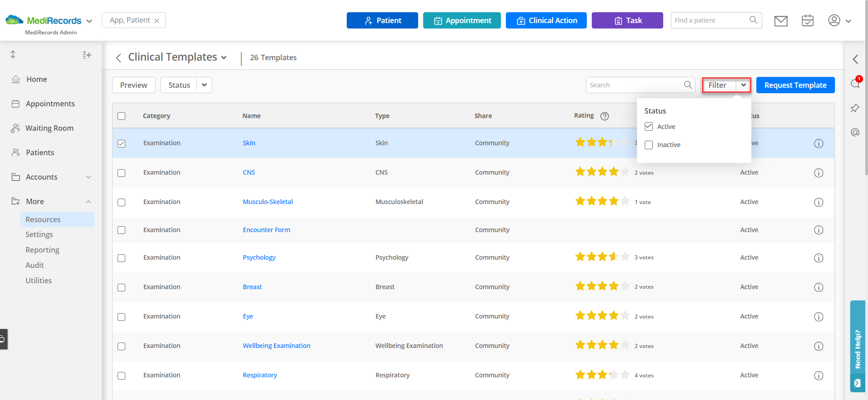Open the profile menu chevron
Image resolution: width=868 pixels, height=400 pixels.
click(848, 21)
